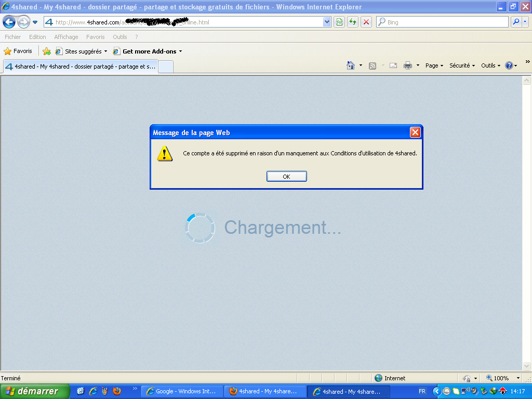Show more command bar items chevron
Screen dimensions: 532x399
click(x=528, y=62)
